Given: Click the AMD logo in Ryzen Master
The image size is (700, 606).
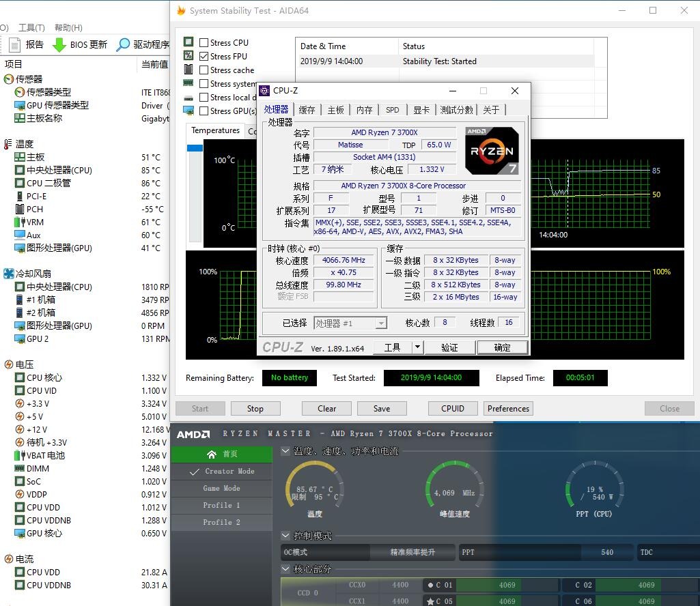Looking at the screenshot, I should pos(193,434).
